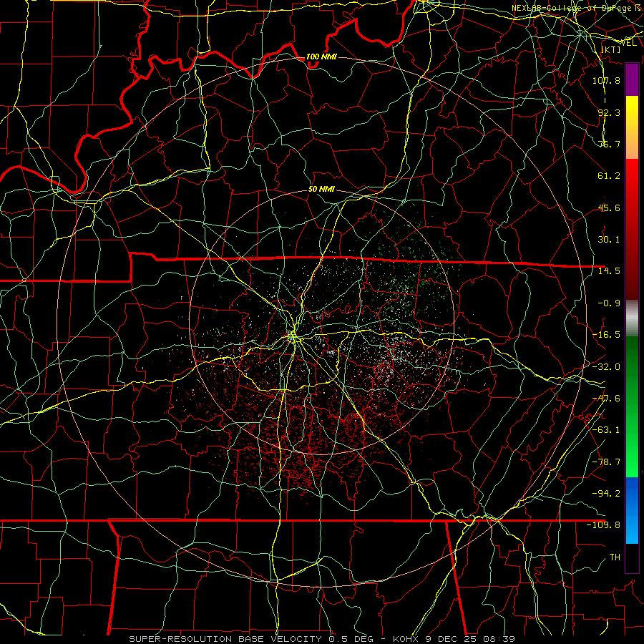This screenshot has height=644, width=644.
Task: Click the 100 NMI range ring label
Action: click(x=321, y=57)
